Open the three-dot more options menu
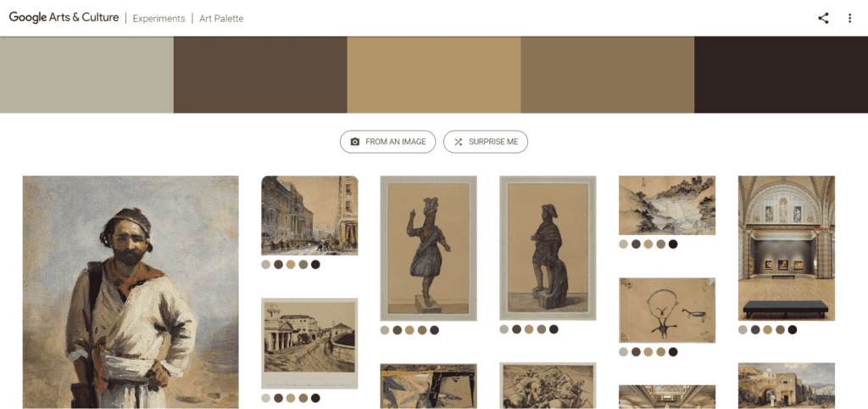 (x=849, y=19)
